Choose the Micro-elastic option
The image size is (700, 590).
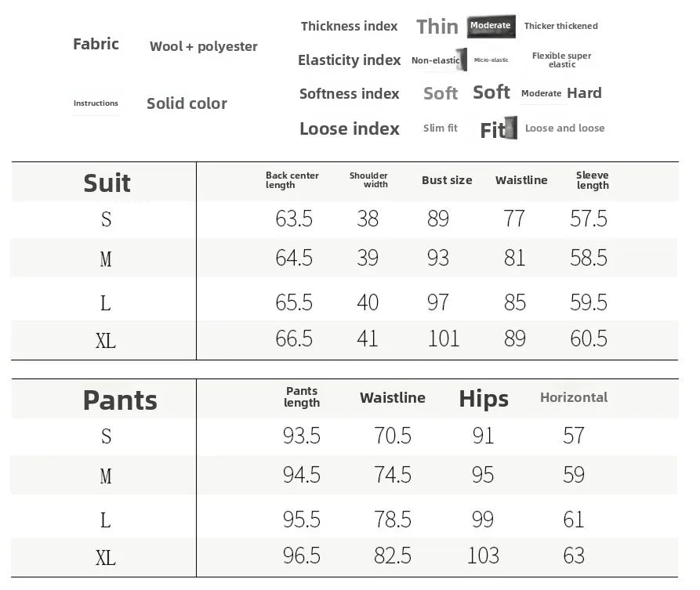491,60
